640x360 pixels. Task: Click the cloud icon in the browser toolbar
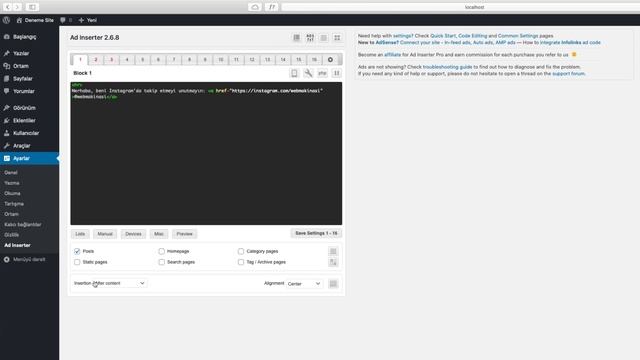pyautogui.click(x=255, y=7)
